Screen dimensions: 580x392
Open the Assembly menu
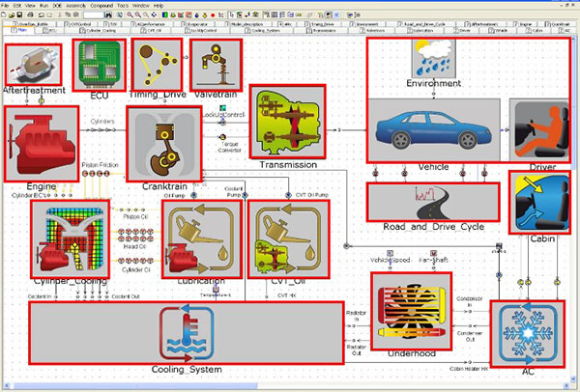click(75, 6)
